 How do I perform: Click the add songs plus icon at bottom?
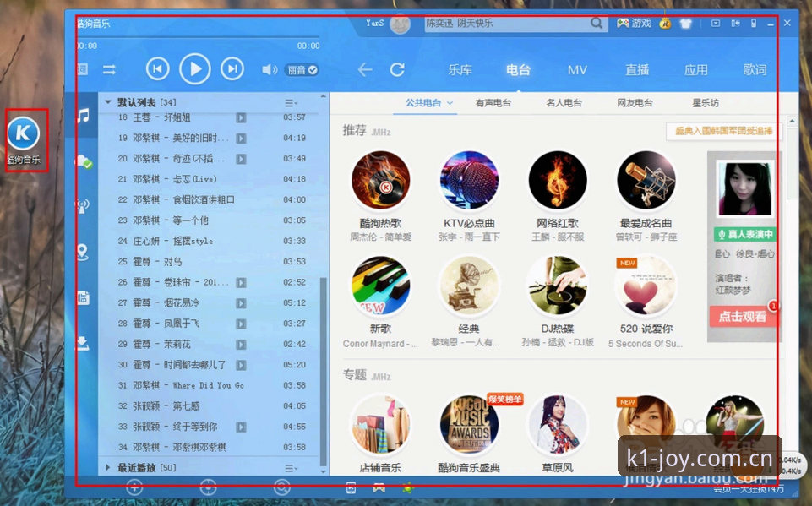(x=134, y=487)
